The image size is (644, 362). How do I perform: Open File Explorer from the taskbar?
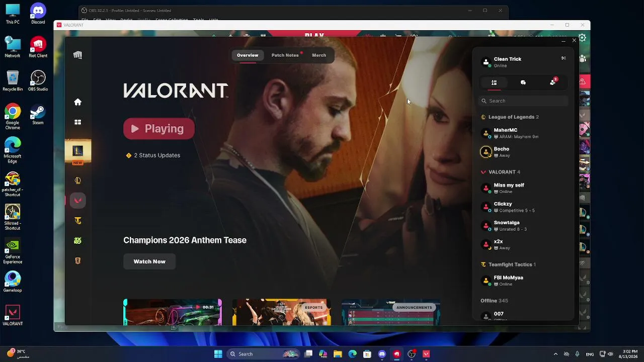338,354
